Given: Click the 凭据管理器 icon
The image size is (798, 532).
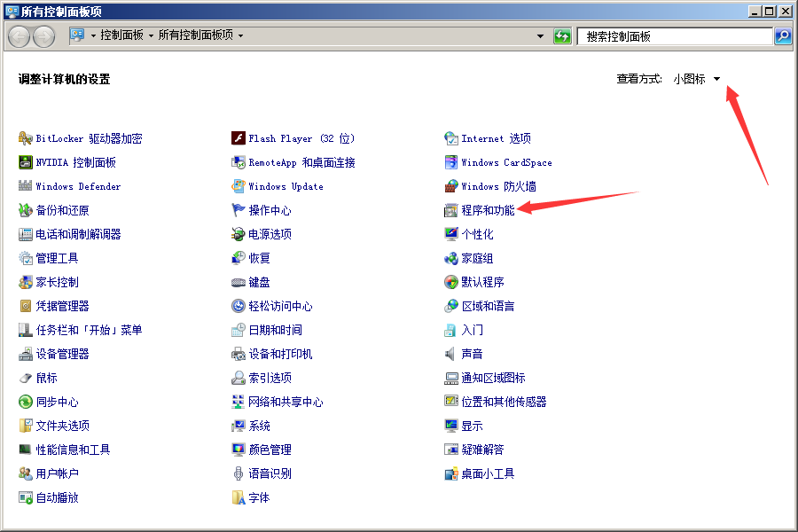Looking at the screenshot, I should (26, 305).
